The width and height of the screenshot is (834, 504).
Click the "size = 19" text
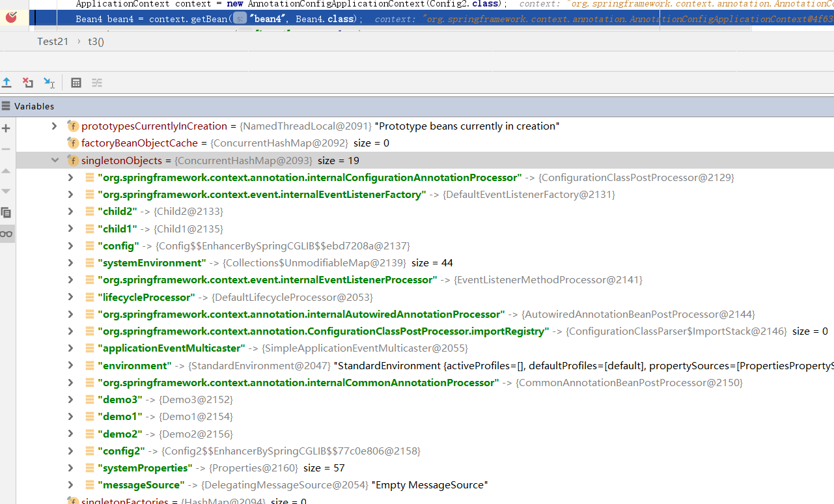pos(339,160)
